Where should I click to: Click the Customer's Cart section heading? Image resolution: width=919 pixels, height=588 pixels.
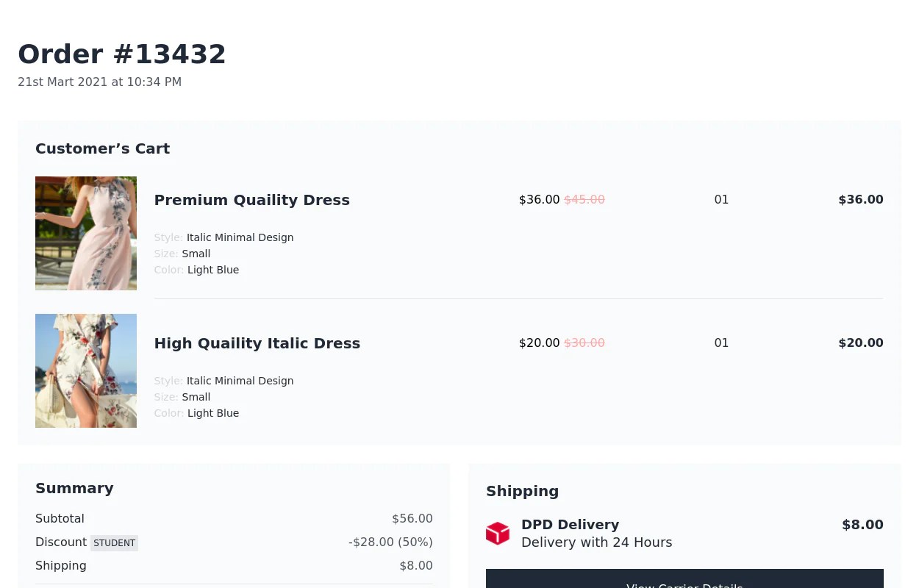point(102,148)
